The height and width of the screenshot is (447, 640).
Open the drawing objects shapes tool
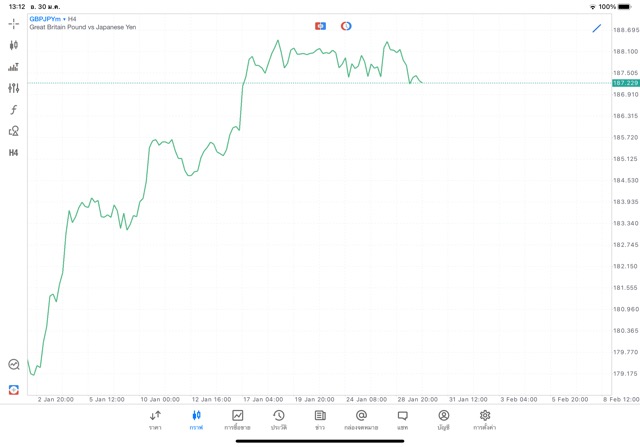tap(13, 131)
